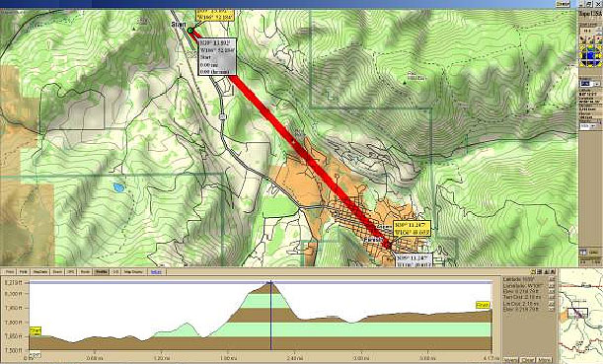The image size is (603, 364).
Task: Toggle the checkbox beside the Latitude readout
Action: coord(552,279)
